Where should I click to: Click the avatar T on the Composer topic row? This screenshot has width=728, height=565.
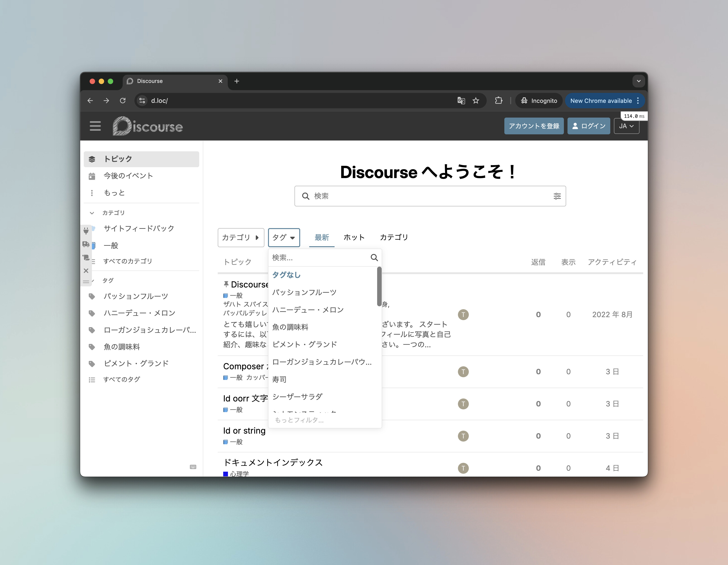click(463, 372)
